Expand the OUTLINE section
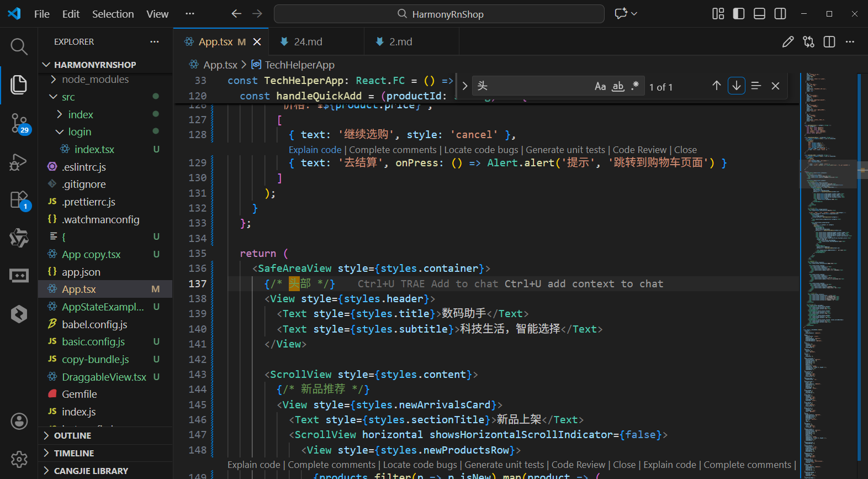Image resolution: width=868 pixels, height=479 pixels. tap(105, 435)
